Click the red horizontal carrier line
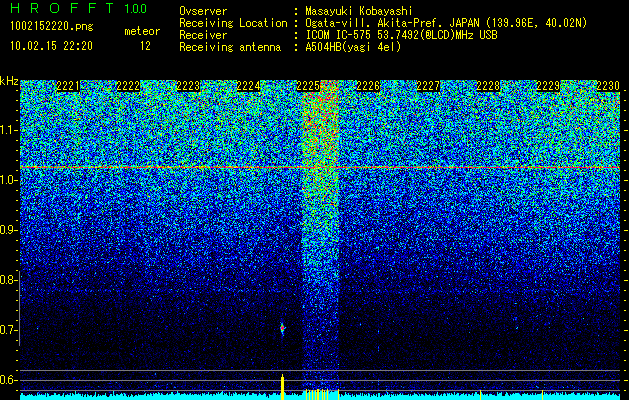The image size is (629, 400). coord(320,167)
